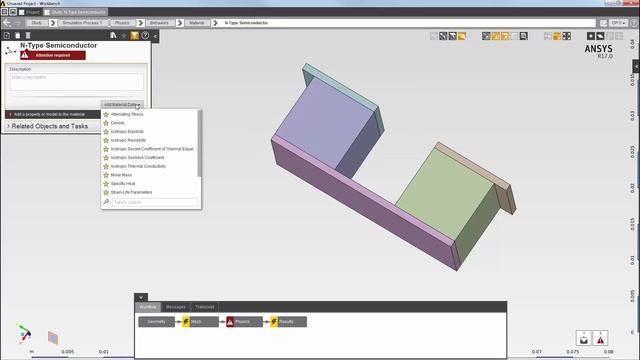Open the Add Material Data dropdown
The image size is (640, 360).
point(122,104)
